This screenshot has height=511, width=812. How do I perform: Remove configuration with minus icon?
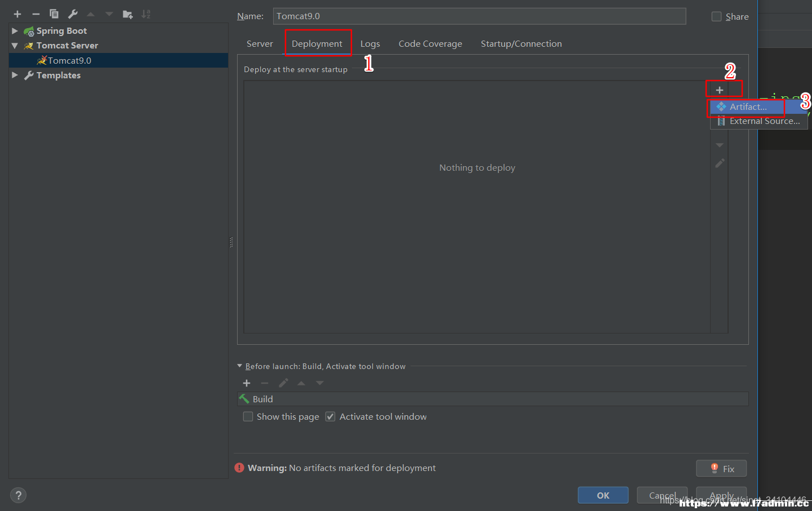[x=36, y=14]
